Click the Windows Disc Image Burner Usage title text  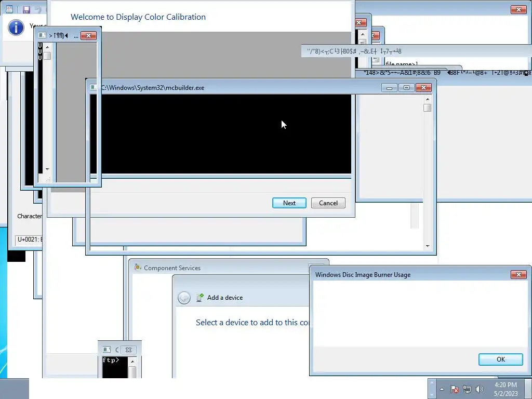coord(363,275)
